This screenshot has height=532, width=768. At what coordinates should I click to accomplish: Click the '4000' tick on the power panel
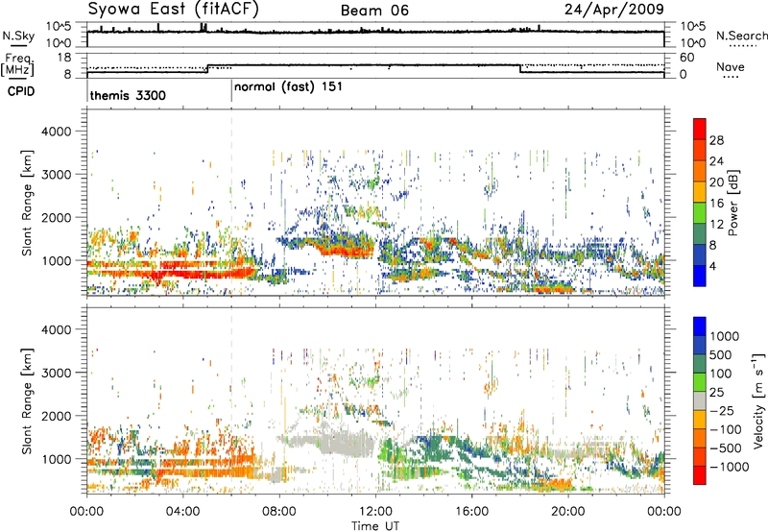pyautogui.click(x=56, y=132)
